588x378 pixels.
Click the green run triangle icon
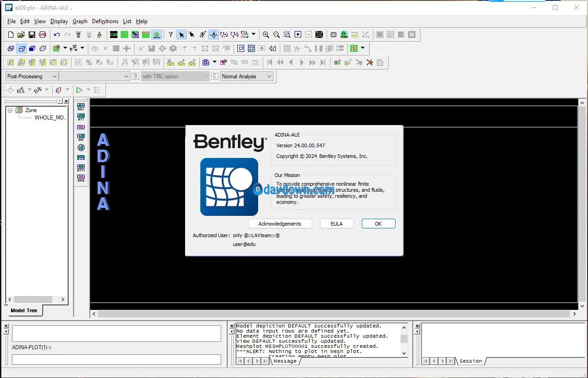(79, 90)
